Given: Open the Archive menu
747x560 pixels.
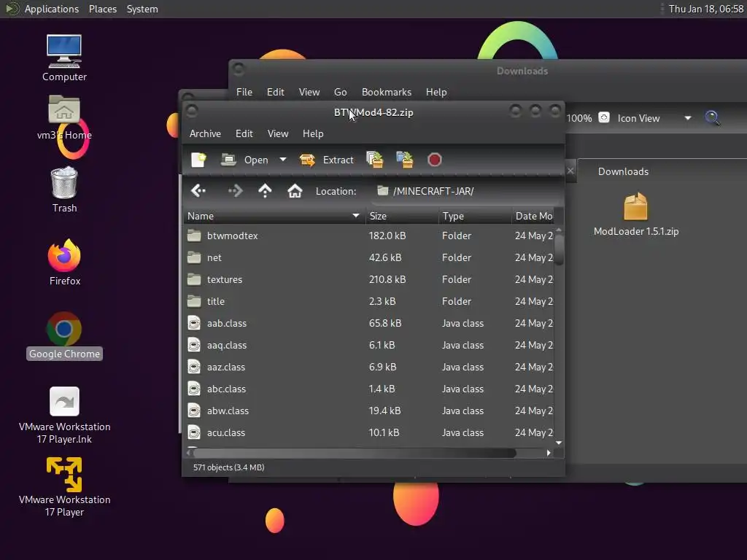Looking at the screenshot, I should pyautogui.click(x=205, y=134).
